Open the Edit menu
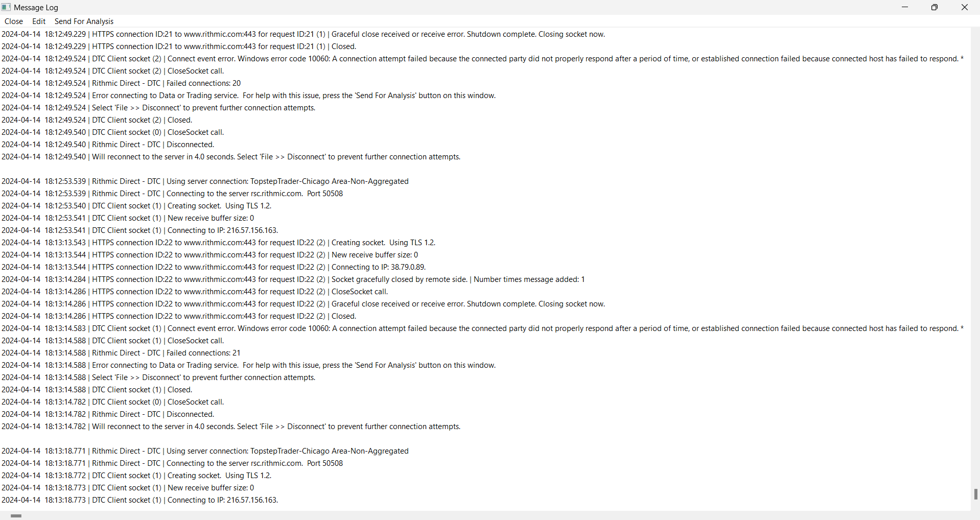This screenshot has width=980, height=520. (39, 21)
